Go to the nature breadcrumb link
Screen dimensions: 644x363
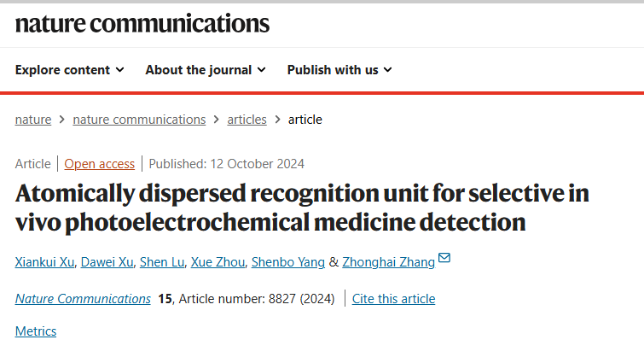point(33,120)
